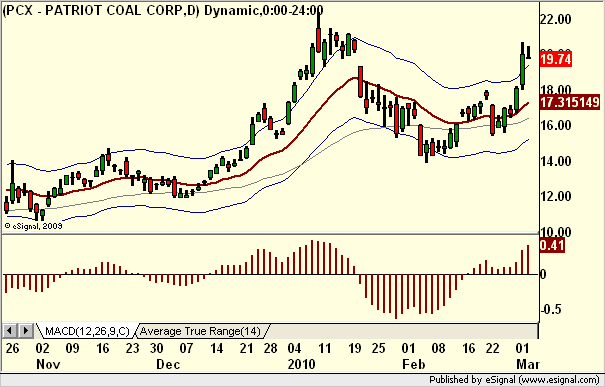Screen dimensions: 605x387
Task: Switch to the MACD(12,26,9,C) tab
Action: [x=87, y=331]
